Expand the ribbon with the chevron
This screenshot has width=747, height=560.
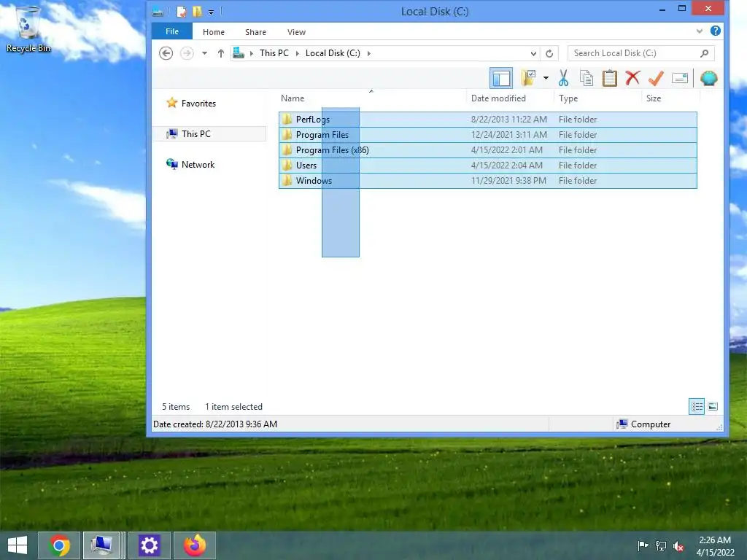click(700, 31)
